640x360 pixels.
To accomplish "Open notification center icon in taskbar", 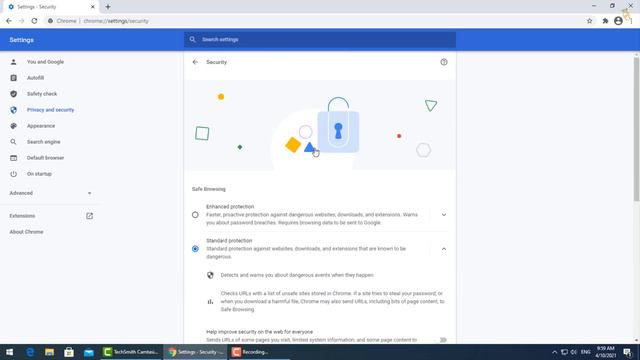I will (x=627, y=352).
